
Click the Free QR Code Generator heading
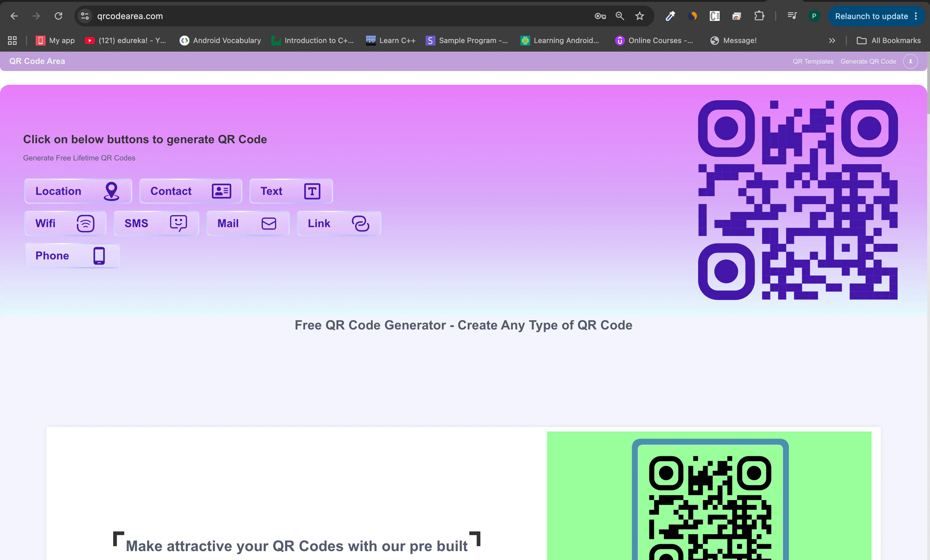pos(463,325)
